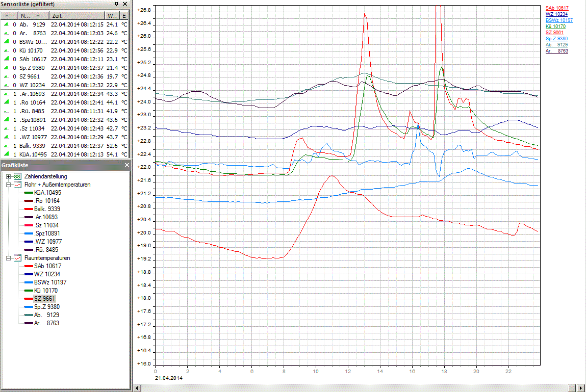Select the Rohr + Außemtemperaturen tree label

58,185
